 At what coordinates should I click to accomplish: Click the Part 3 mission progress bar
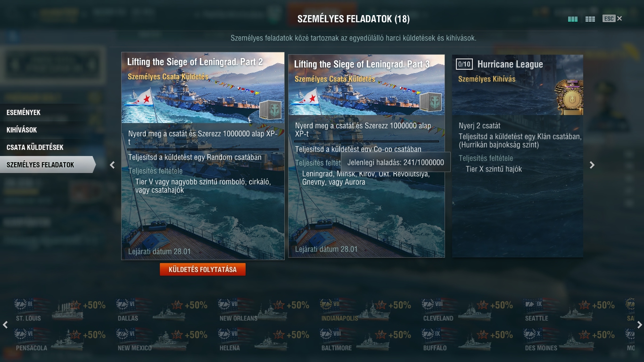(x=367, y=141)
